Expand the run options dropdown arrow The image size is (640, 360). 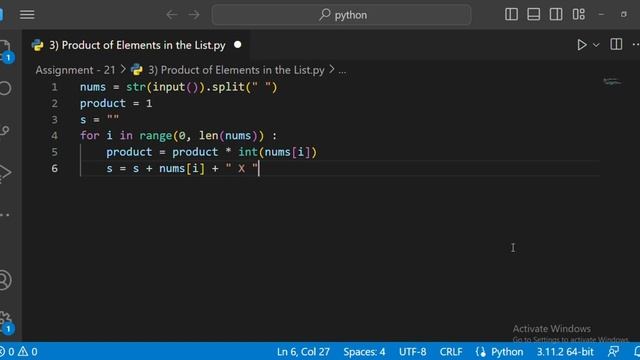pyautogui.click(x=596, y=45)
